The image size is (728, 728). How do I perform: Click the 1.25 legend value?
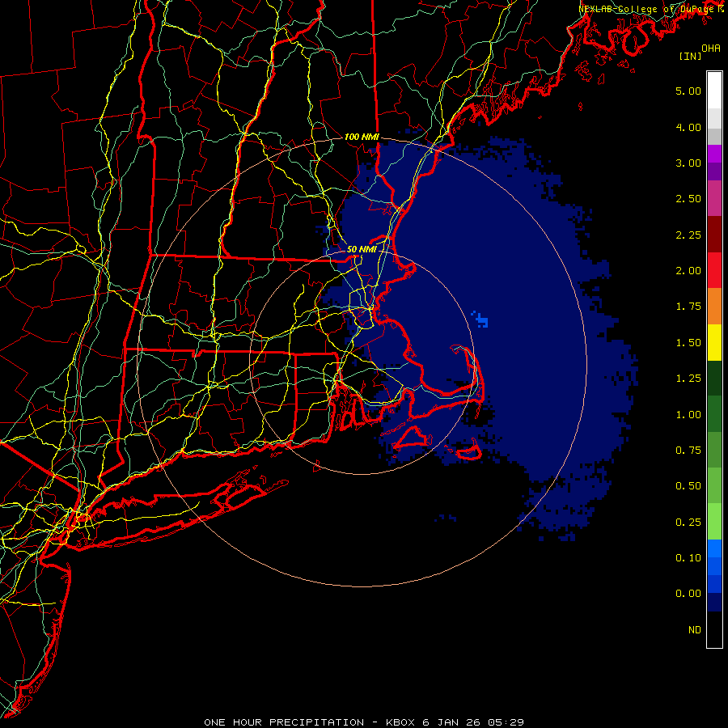click(688, 379)
